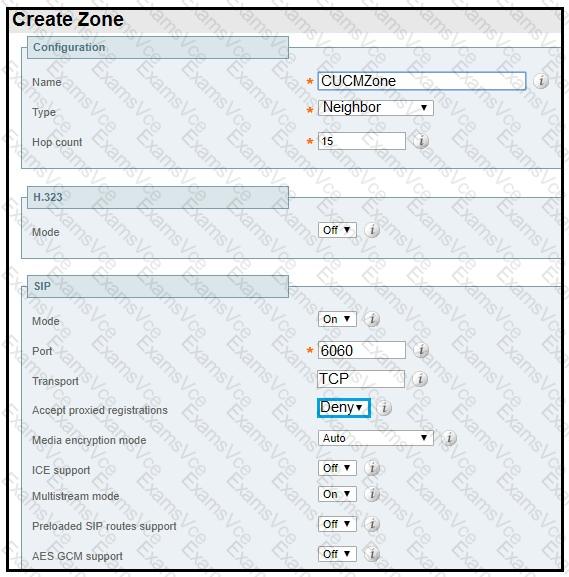The height and width of the screenshot is (577, 569).
Task: Click the info icon beside Port field
Action: coord(421,350)
